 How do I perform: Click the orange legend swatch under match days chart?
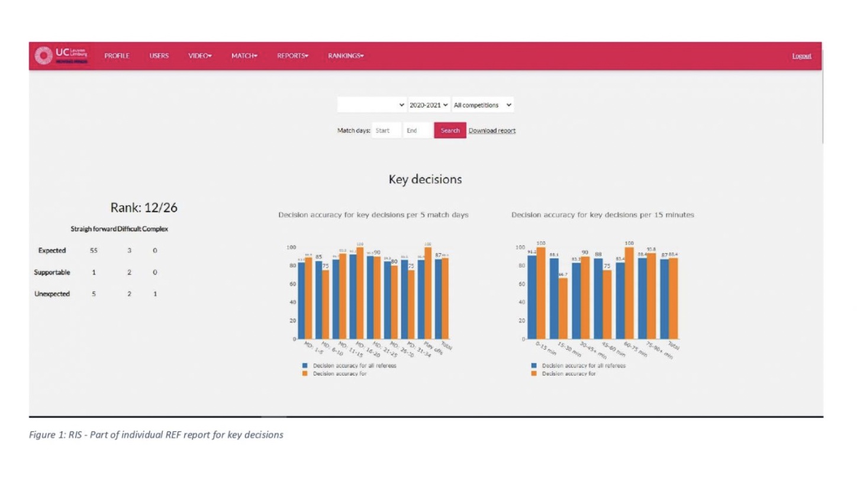305,373
